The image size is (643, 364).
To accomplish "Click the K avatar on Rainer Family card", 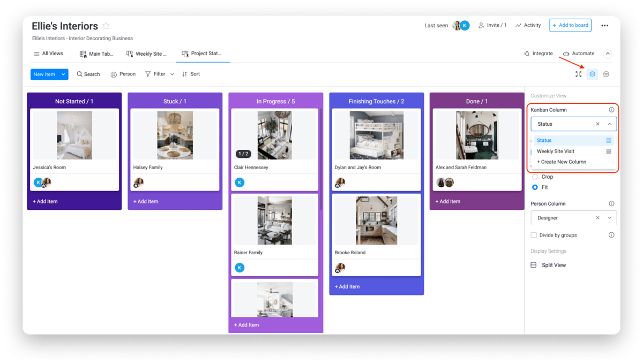I will [x=240, y=268].
